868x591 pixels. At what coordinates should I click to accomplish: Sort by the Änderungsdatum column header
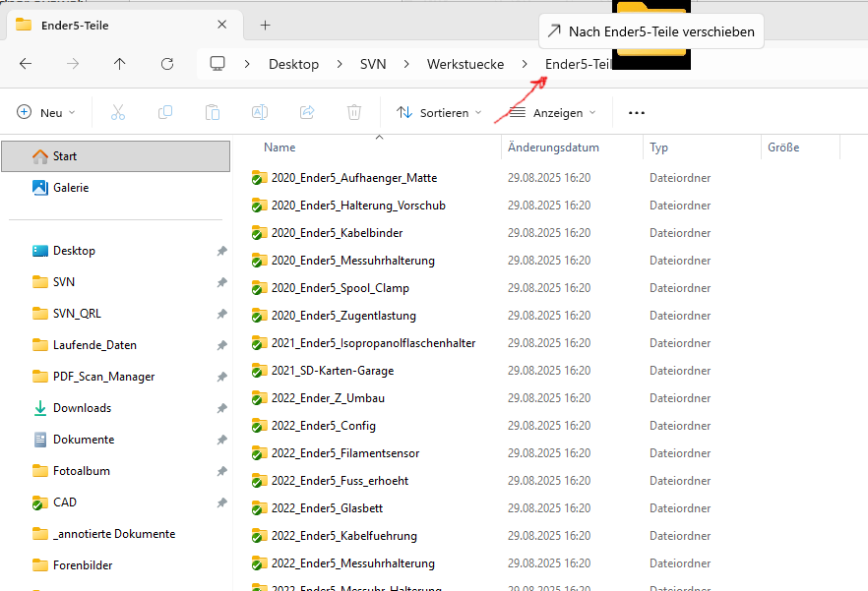point(553,148)
